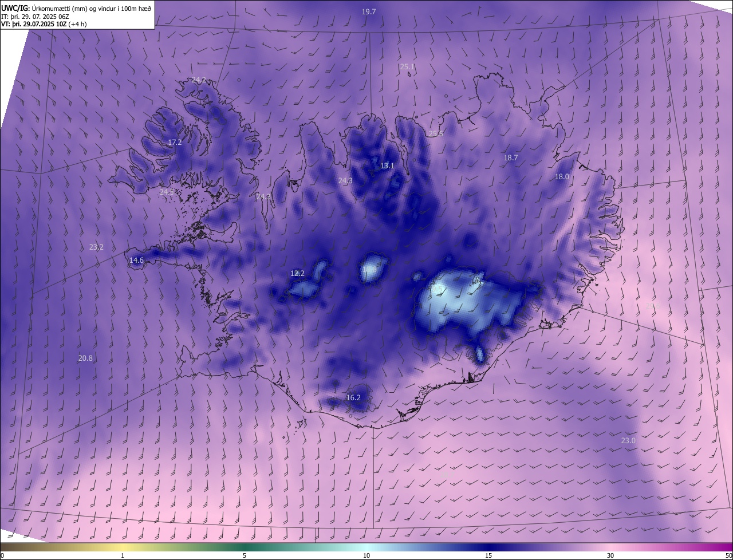Click the 24.3 label nearest the 24.5 value
This screenshot has height=560, width=733.
[x=263, y=197]
